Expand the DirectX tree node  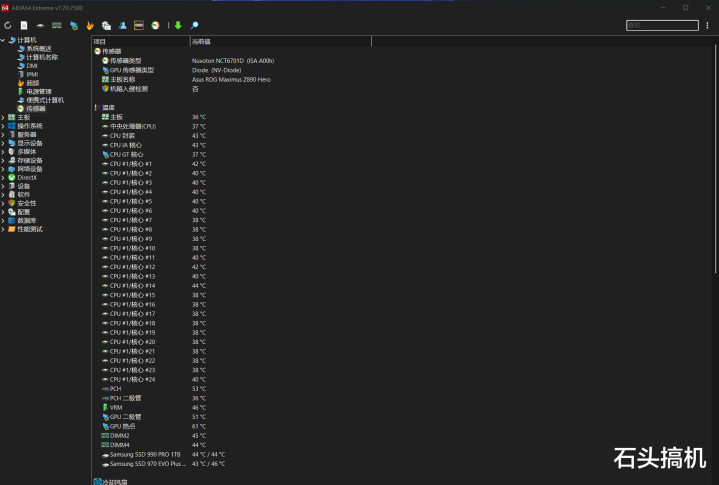pyautogui.click(x=3, y=177)
